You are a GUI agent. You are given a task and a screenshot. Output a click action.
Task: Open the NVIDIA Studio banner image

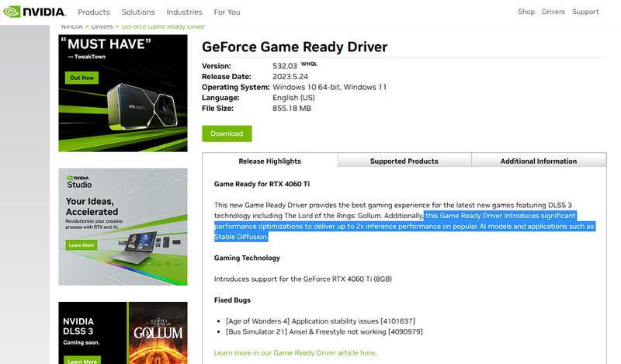coord(123,227)
